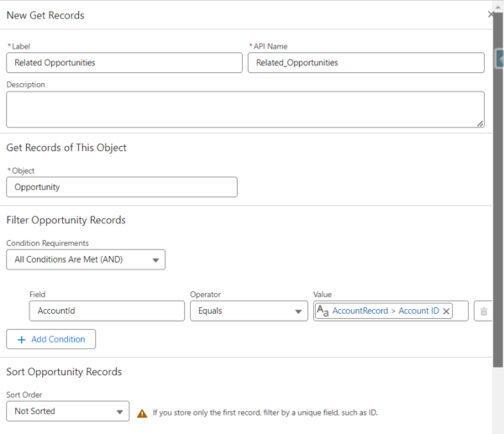Click the Sort Opportunity Records heading

[x=64, y=372]
